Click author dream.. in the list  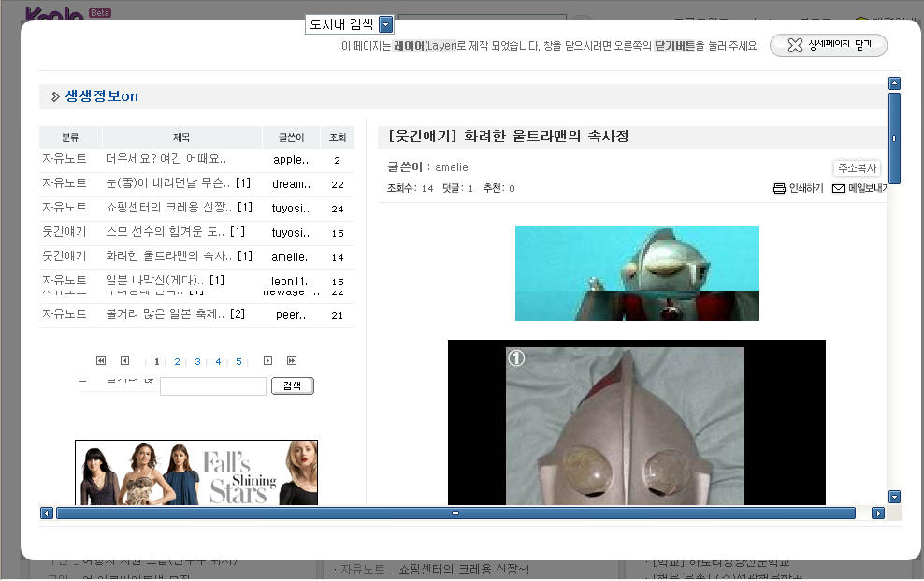[x=291, y=184]
